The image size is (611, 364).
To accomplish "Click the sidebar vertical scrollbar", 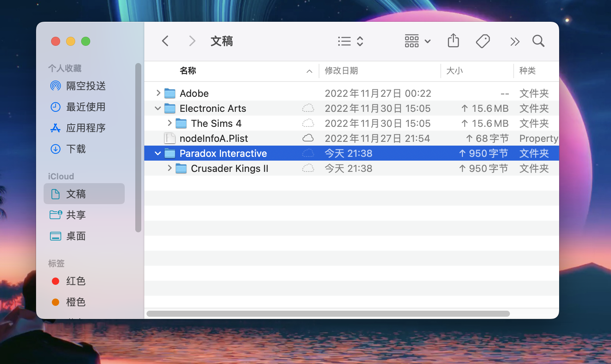I will tap(138, 148).
